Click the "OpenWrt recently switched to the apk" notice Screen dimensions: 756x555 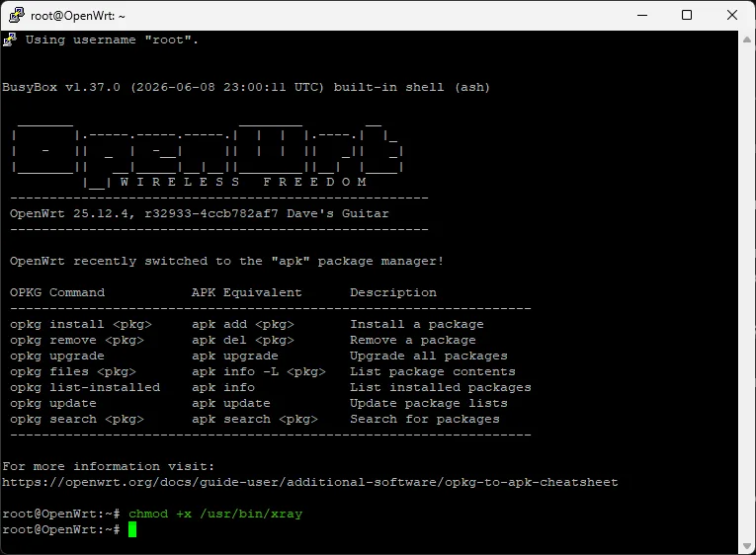[226, 261]
